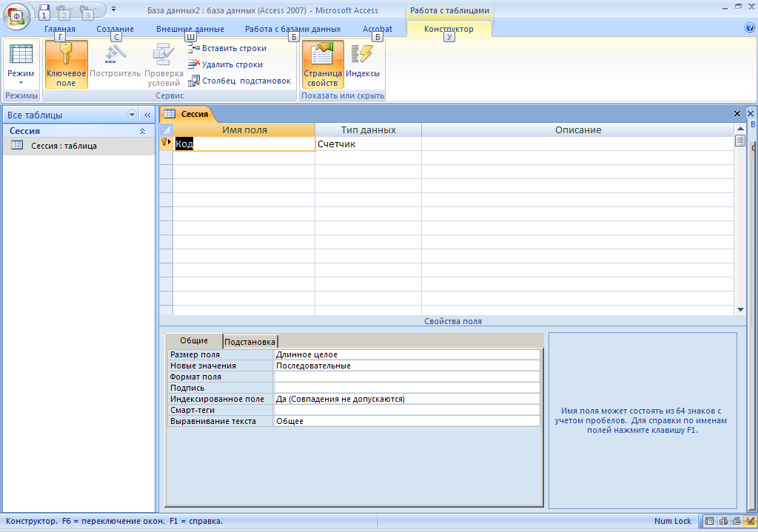Switch to the Подстановка properties tab
Viewport: 758px width, 532px height.
(250, 342)
